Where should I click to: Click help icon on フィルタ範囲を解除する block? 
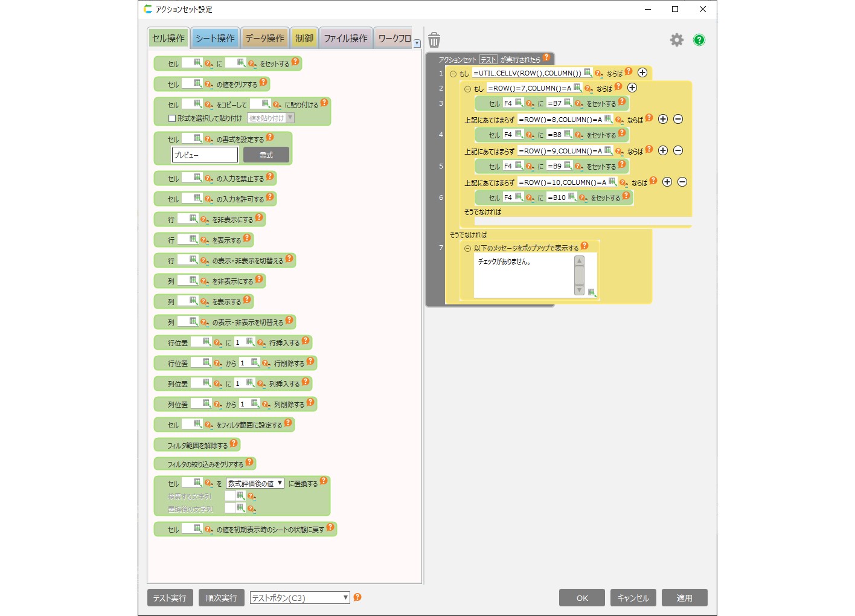point(234,443)
